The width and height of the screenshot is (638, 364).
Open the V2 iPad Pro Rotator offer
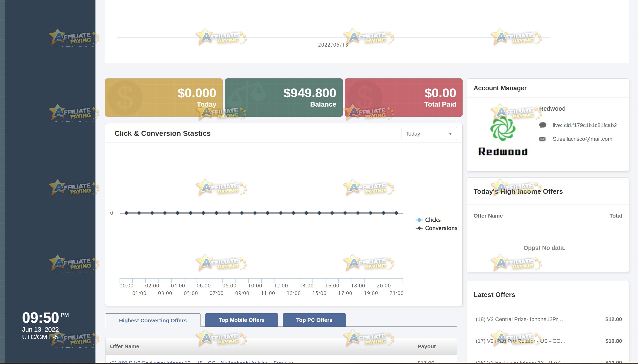pyautogui.click(x=521, y=341)
